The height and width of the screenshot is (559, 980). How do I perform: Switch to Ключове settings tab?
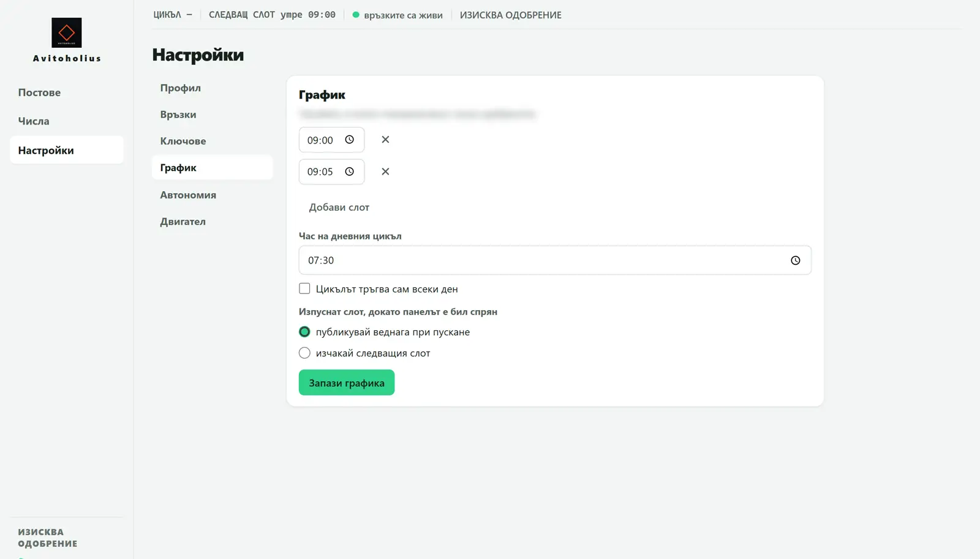pos(212,141)
